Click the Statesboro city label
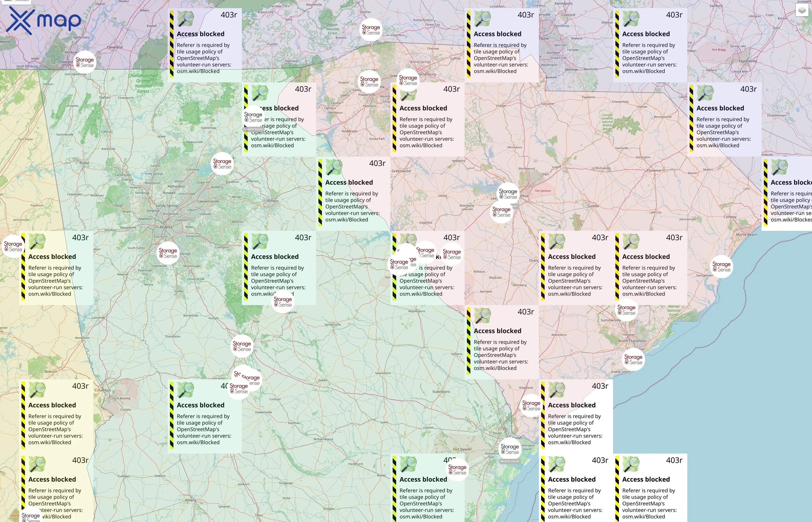The width and height of the screenshot is (812, 522). 441,392
